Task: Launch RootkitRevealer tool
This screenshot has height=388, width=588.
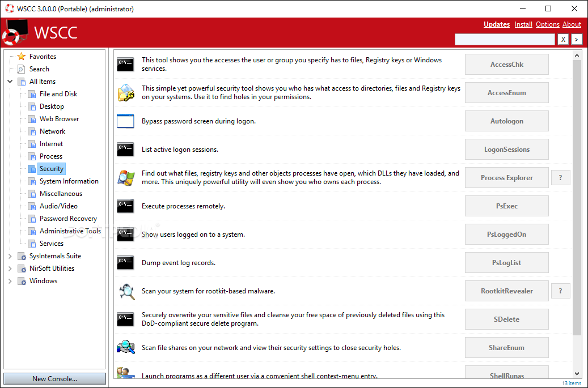Action: coord(506,291)
